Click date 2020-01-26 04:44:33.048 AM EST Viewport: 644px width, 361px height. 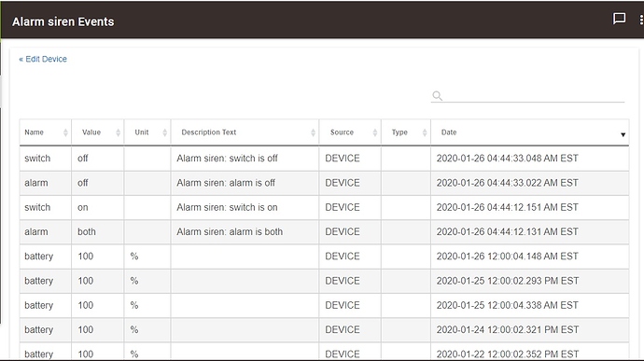(x=507, y=159)
